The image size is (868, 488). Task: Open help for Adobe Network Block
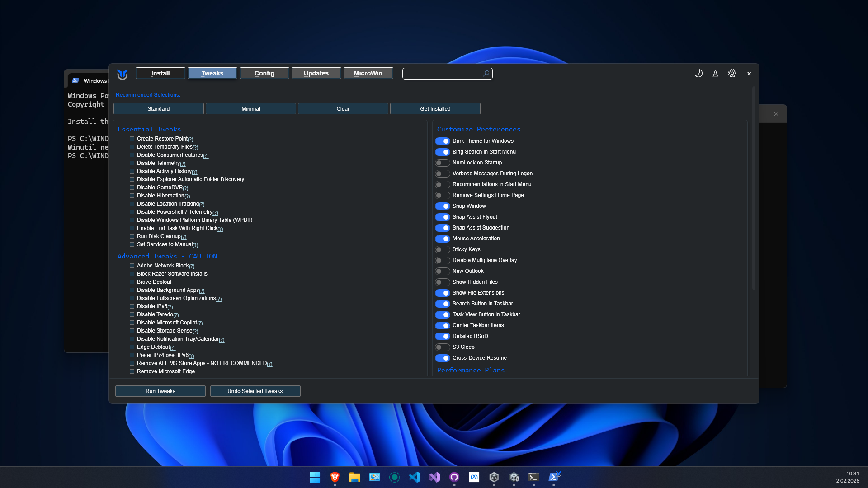click(192, 267)
